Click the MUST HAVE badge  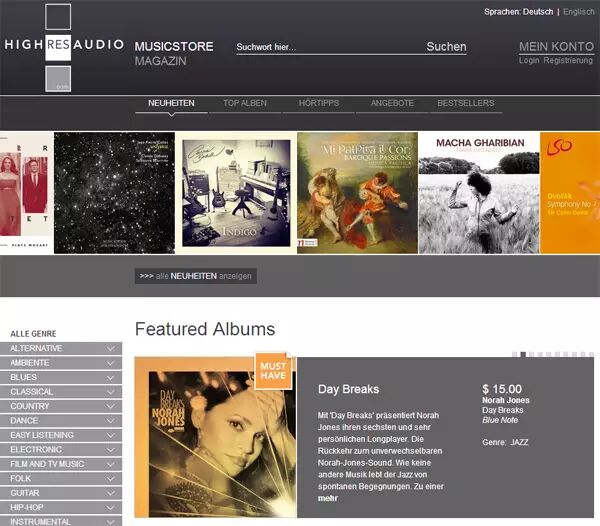[x=273, y=371]
